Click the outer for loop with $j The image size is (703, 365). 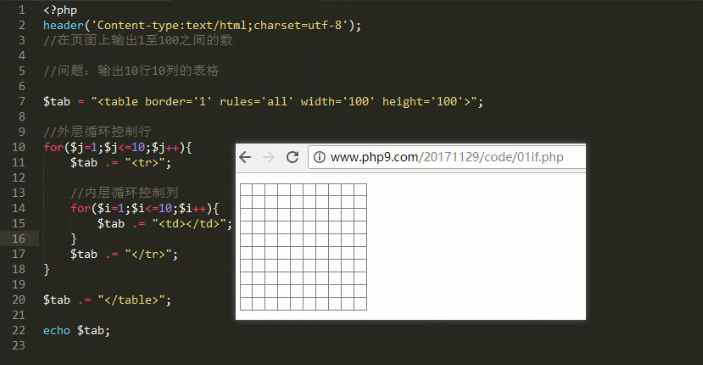click(x=117, y=147)
